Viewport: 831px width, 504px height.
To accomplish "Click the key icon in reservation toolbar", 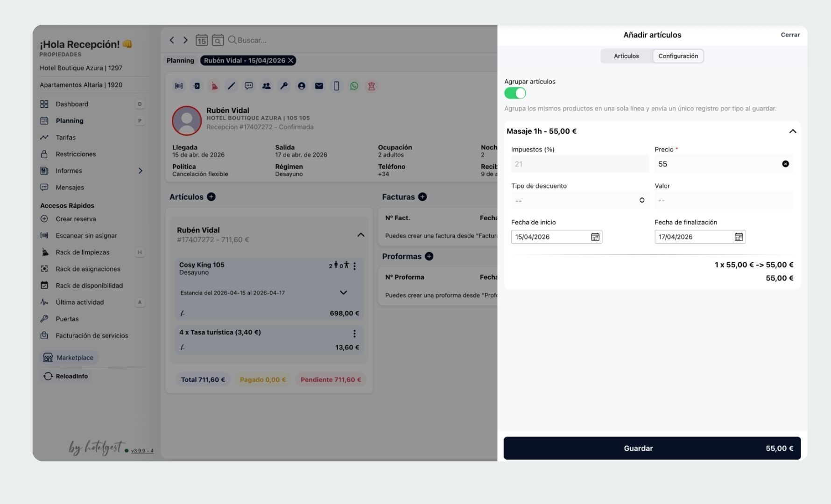I will coord(284,86).
